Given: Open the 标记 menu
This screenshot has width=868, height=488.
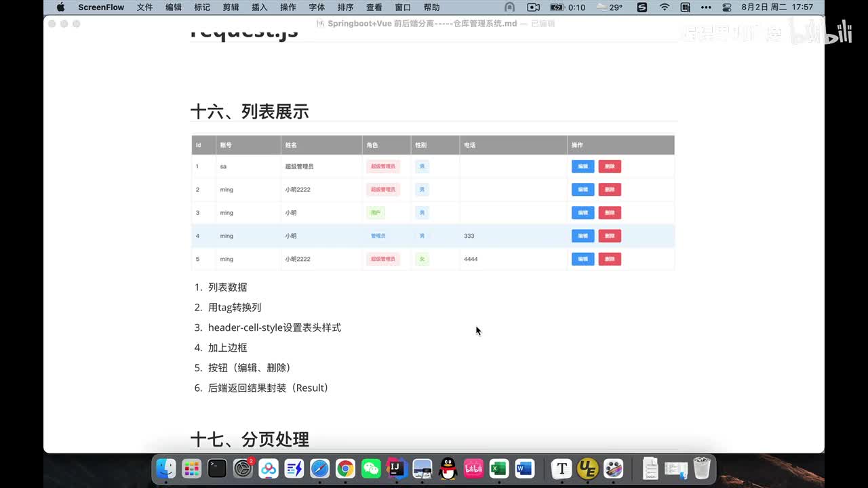Looking at the screenshot, I should 202,7.
